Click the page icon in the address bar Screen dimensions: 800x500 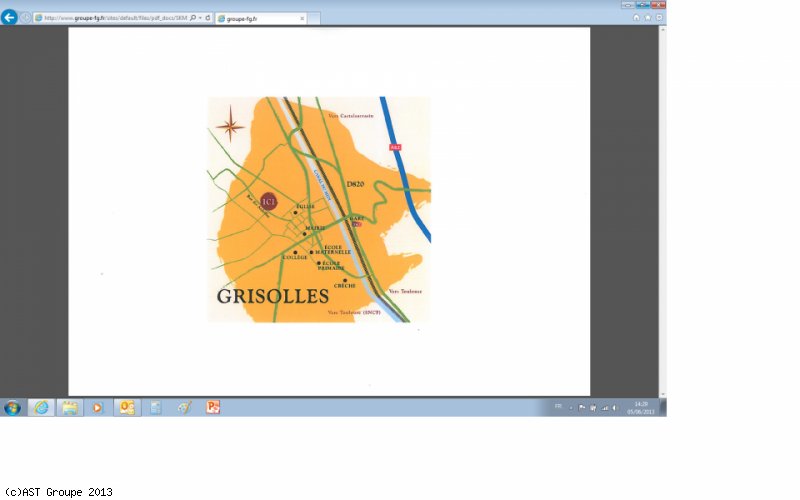38,18
